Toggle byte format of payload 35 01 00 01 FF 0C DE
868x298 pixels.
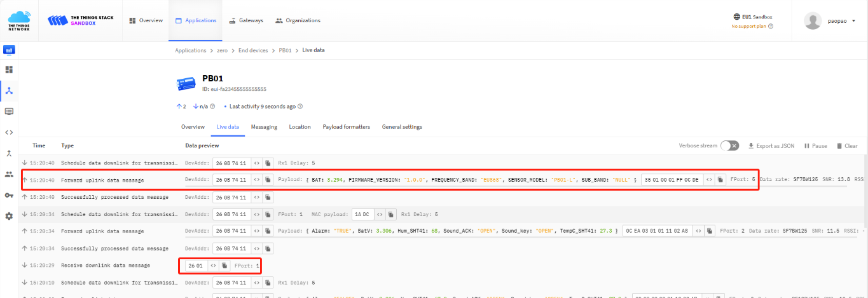(708, 180)
